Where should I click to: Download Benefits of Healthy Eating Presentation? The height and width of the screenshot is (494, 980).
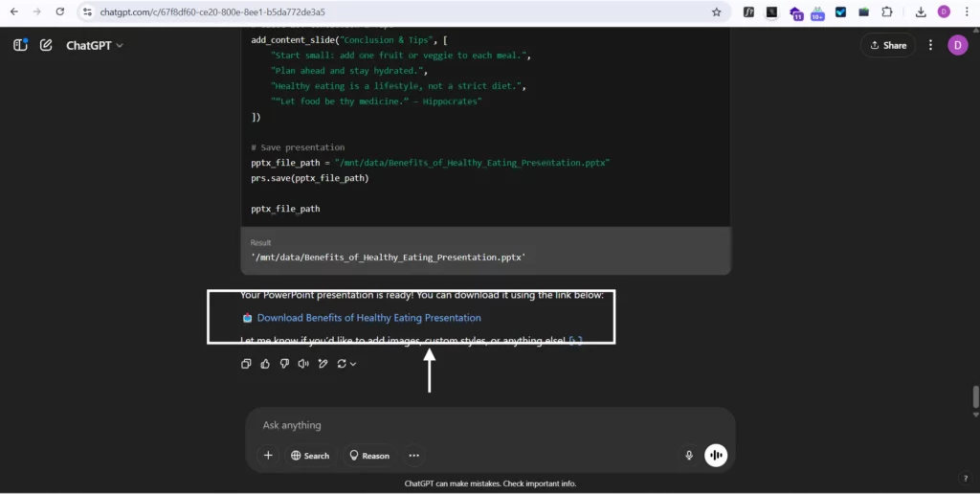click(368, 318)
